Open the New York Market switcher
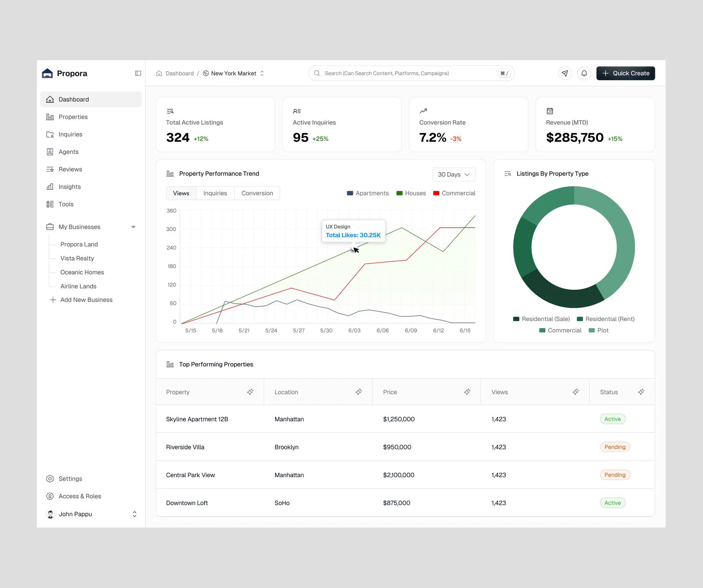The width and height of the screenshot is (703, 588). click(x=233, y=73)
